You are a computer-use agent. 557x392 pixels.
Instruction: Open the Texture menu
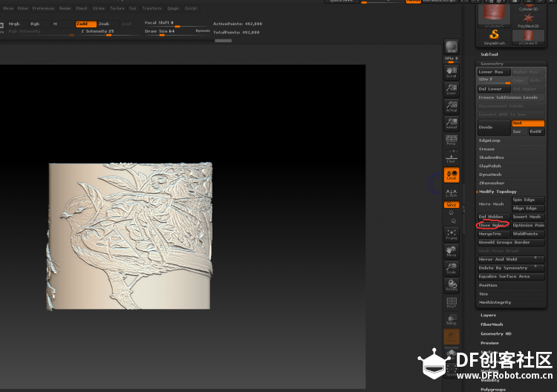pyautogui.click(x=117, y=8)
